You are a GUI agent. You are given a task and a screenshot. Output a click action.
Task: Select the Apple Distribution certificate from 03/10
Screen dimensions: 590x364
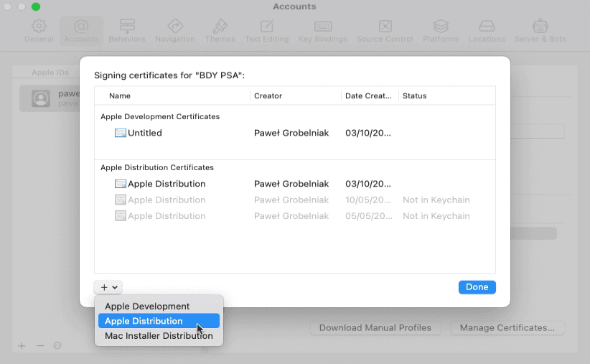295,184
